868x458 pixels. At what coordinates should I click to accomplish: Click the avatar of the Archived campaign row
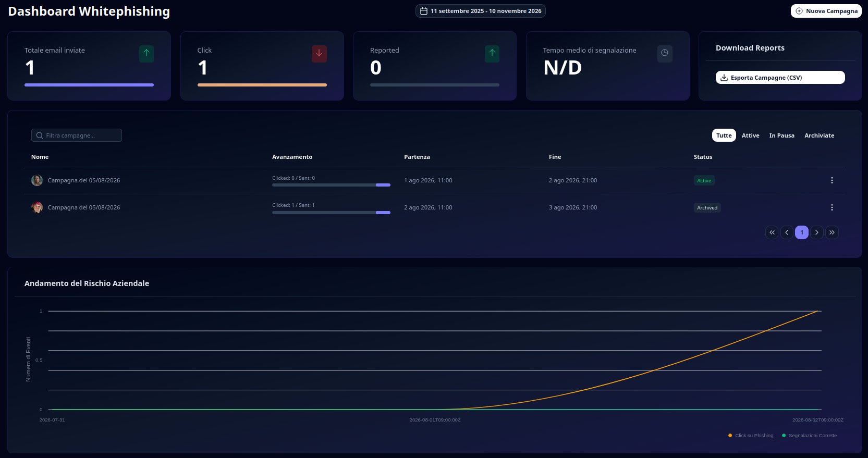tap(37, 207)
